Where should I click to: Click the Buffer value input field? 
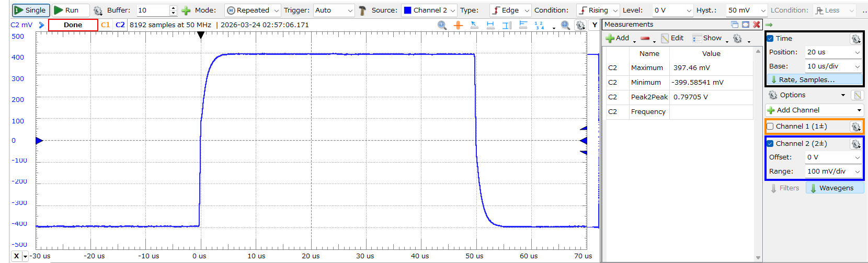tap(153, 10)
